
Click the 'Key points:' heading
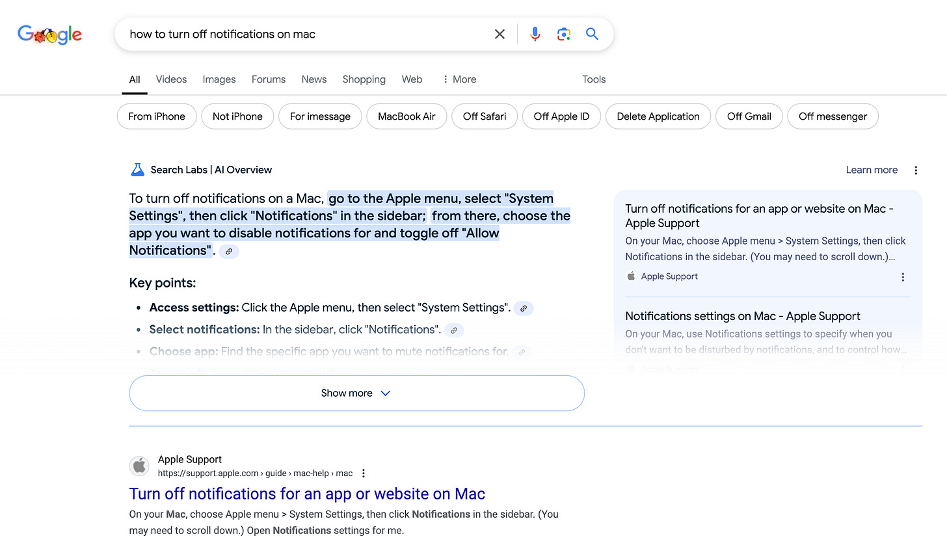pos(163,283)
